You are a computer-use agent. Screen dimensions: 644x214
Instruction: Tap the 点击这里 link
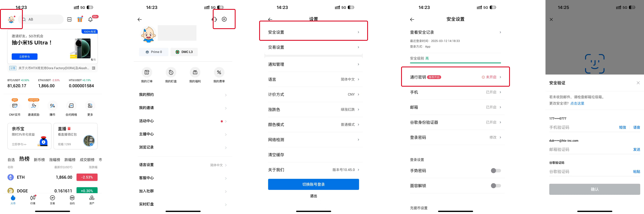click(x=577, y=103)
